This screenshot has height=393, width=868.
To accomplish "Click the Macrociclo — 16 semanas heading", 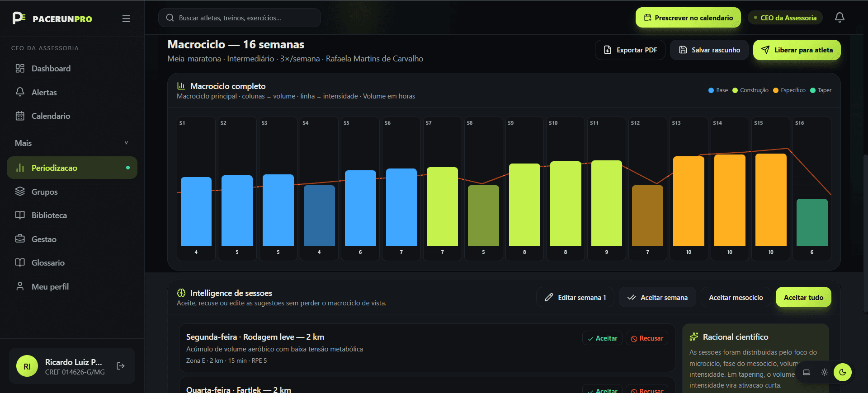I will click(236, 44).
